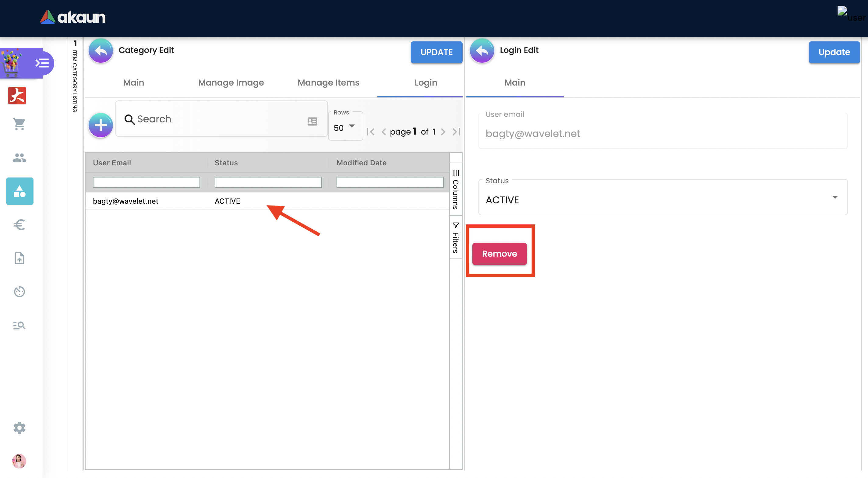Image resolution: width=868 pixels, height=478 pixels.
Task: Click the euro currency sidebar icon
Action: 19,225
